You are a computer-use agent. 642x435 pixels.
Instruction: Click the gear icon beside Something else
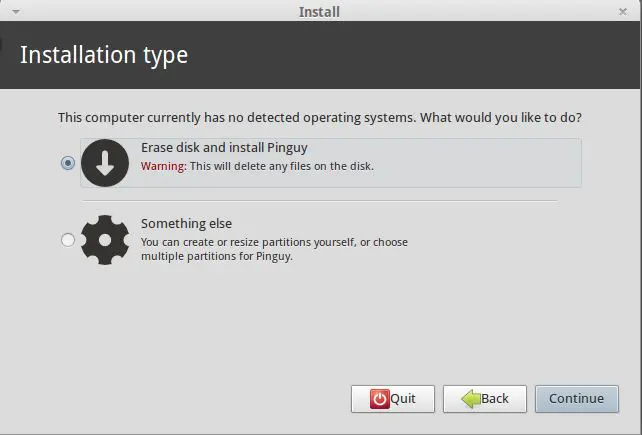tap(105, 239)
